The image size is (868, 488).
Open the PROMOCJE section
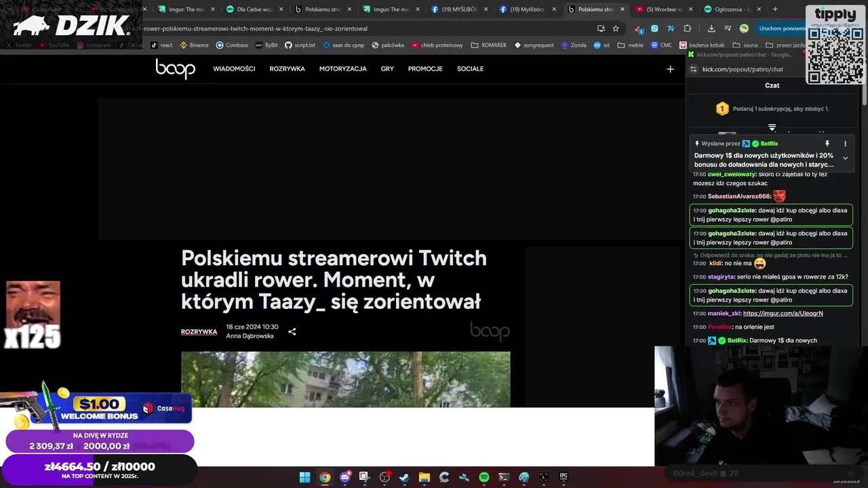coord(425,69)
